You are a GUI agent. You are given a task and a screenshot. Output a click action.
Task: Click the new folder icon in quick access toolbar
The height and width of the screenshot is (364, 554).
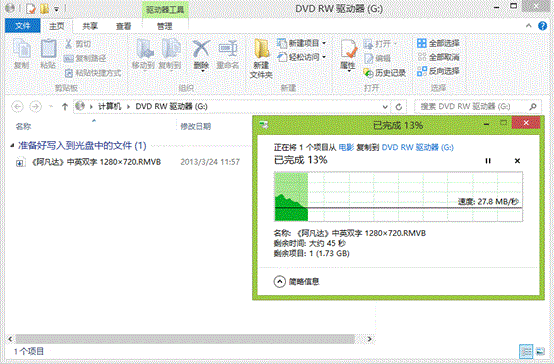coord(45,8)
